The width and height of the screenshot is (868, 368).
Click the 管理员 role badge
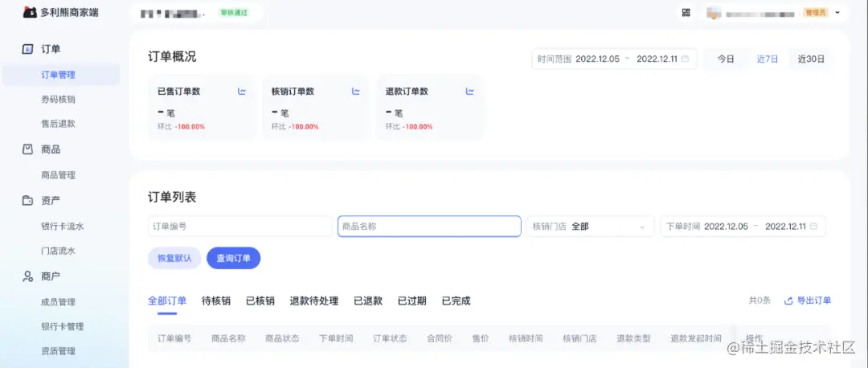click(816, 13)
